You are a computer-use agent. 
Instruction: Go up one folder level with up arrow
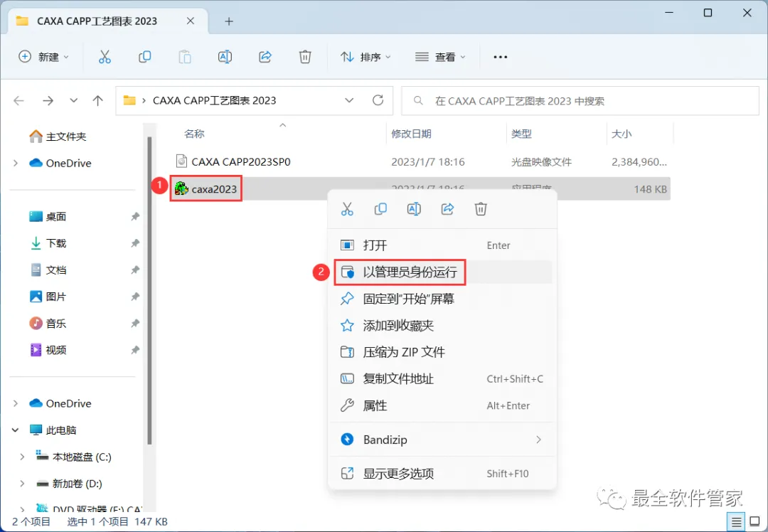click(x=98, y=100)
